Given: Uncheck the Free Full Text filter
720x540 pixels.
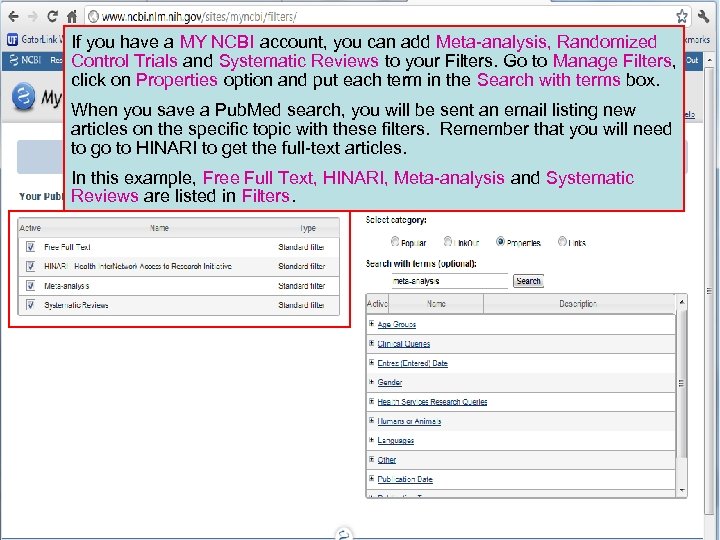Looking at the screenshot, I should 30,247.
